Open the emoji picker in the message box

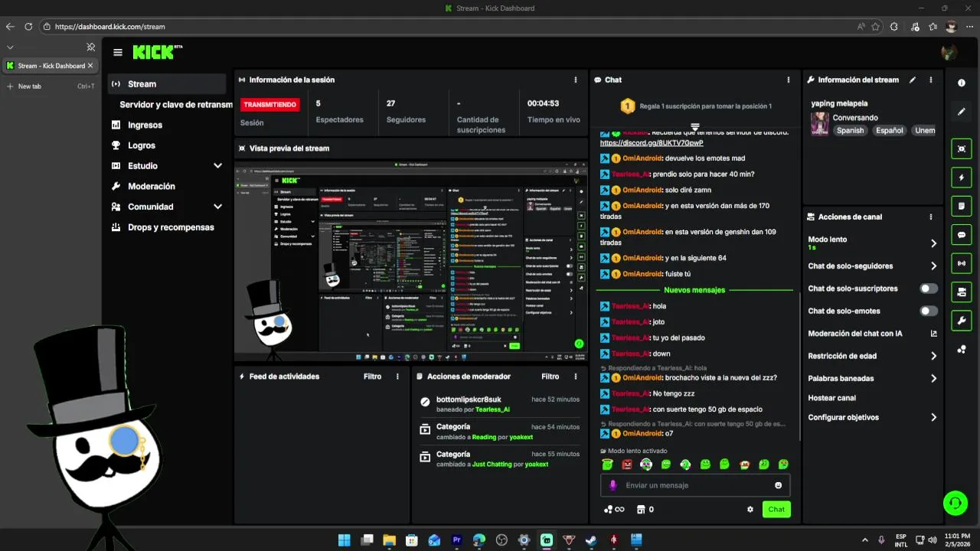point(779,485)
